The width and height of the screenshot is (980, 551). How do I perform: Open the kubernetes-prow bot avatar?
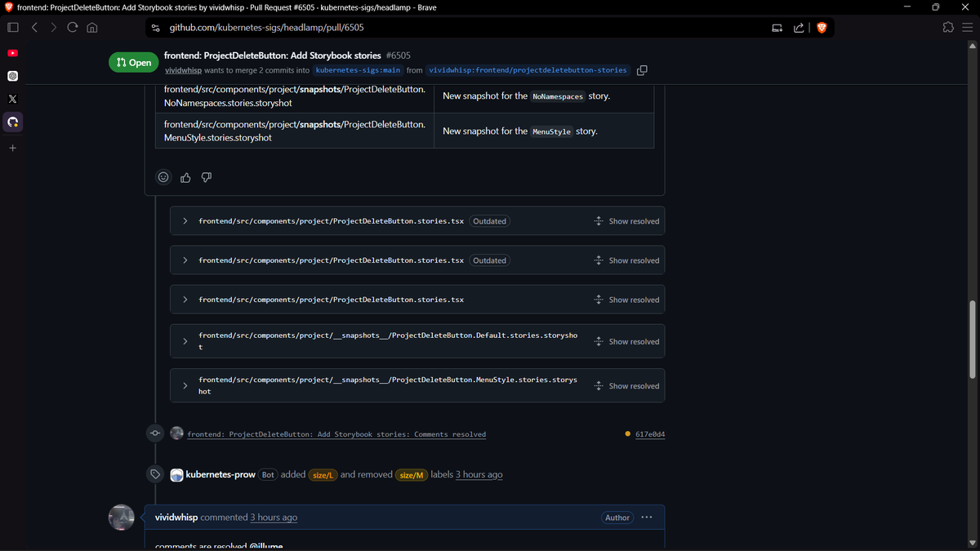tap(176, 475)
